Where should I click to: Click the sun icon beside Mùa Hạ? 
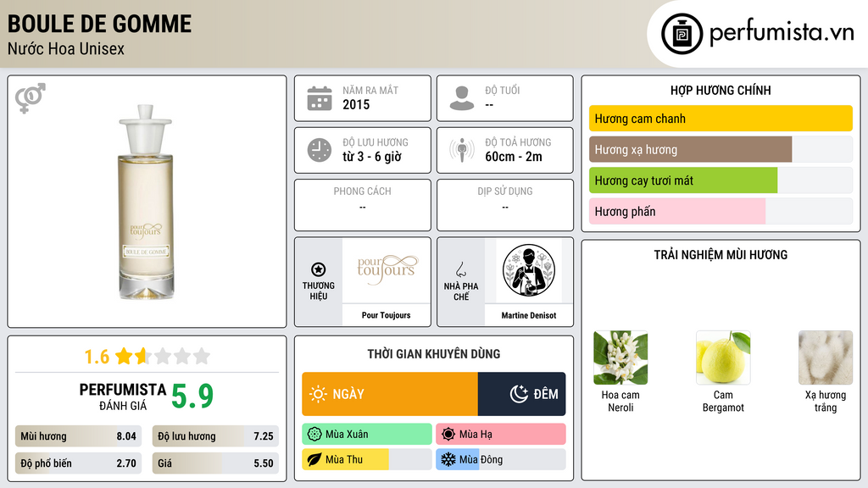448,435
